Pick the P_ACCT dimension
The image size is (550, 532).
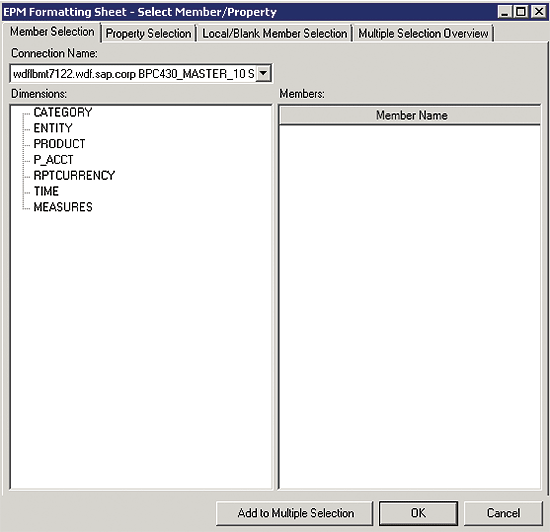coord(53,160)
